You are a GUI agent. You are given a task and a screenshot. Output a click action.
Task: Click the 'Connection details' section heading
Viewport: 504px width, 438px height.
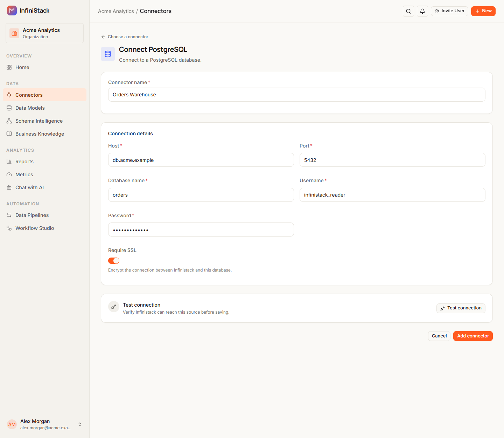[131, 134]
